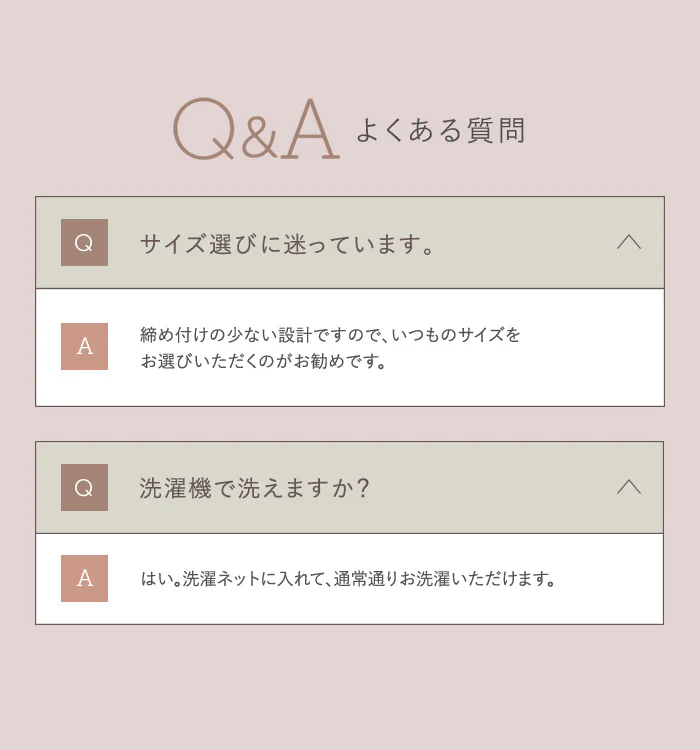Collapse the 洗濯機で洗えますか chevron arrow
Screen dimensions: 700x750
(629, 487)
